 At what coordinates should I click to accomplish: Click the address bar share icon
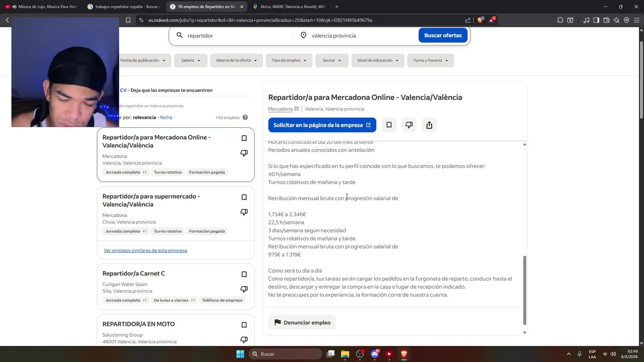(x=468, y=20)
